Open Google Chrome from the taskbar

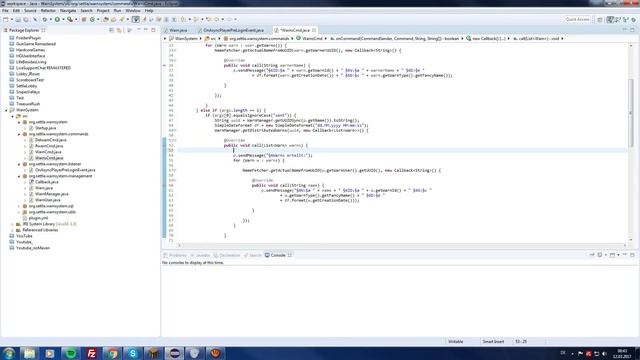click(112, 353)
